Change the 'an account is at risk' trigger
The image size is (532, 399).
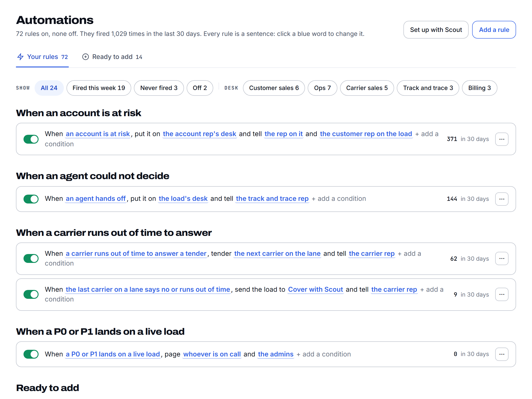pos(98,134)
